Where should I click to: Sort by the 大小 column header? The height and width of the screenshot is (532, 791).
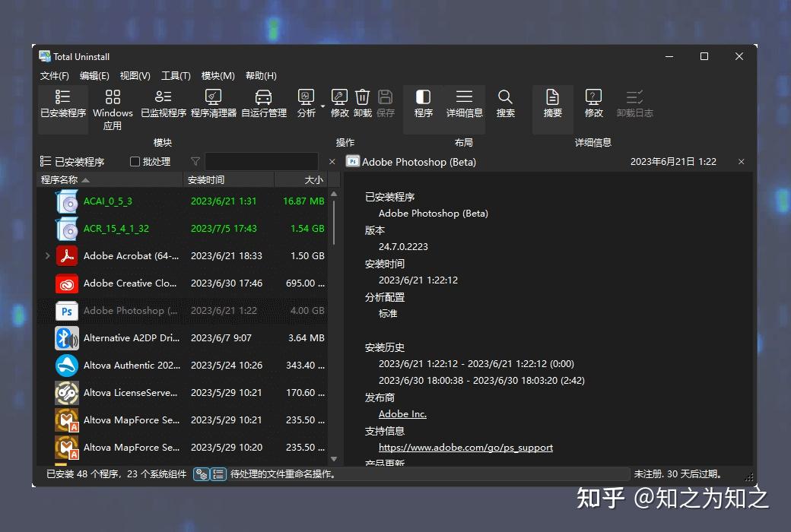[301, 179]
